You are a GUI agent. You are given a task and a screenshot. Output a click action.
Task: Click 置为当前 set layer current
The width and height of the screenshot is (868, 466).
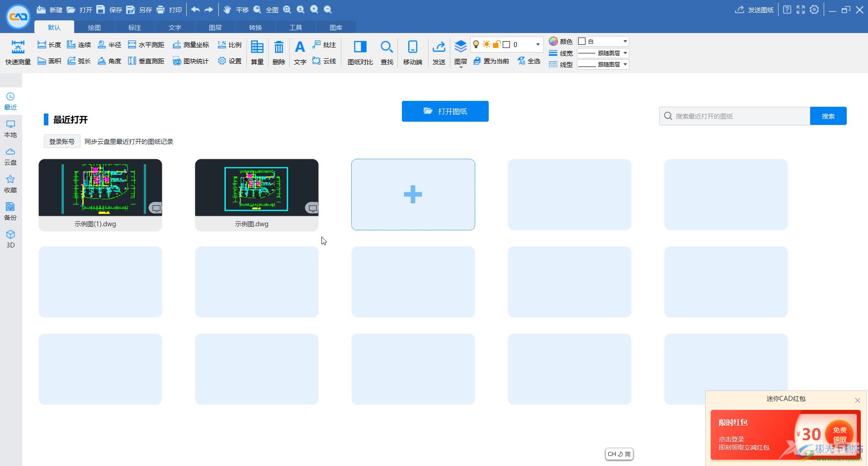click(491, 61)
